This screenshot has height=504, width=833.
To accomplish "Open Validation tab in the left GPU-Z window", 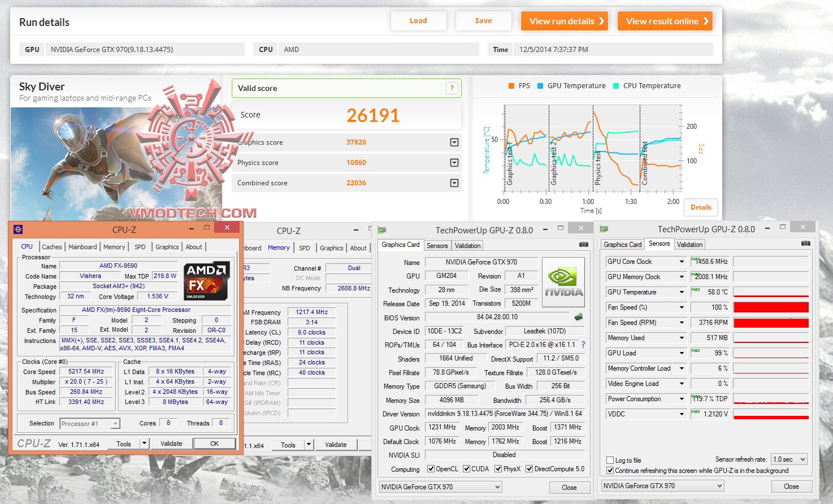I will click(x=468, y=246).
